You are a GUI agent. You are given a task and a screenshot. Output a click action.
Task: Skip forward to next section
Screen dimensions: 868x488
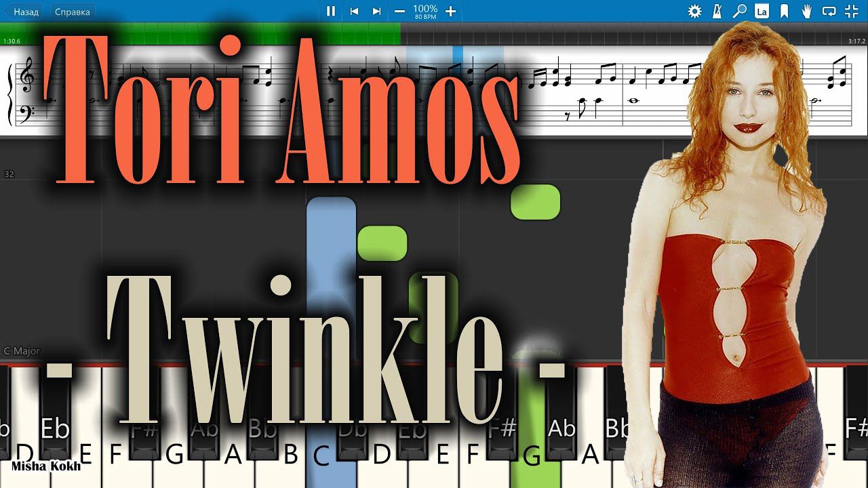377,11
